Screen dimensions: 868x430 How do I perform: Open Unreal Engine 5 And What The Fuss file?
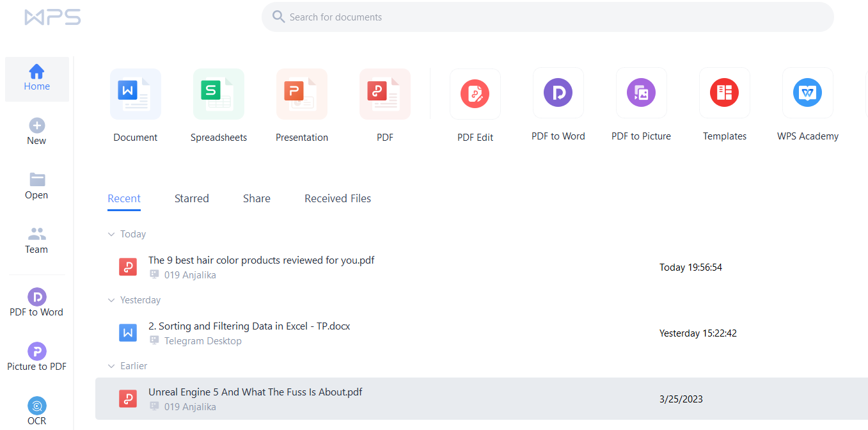pyautogui.click(x=255, y=392)
